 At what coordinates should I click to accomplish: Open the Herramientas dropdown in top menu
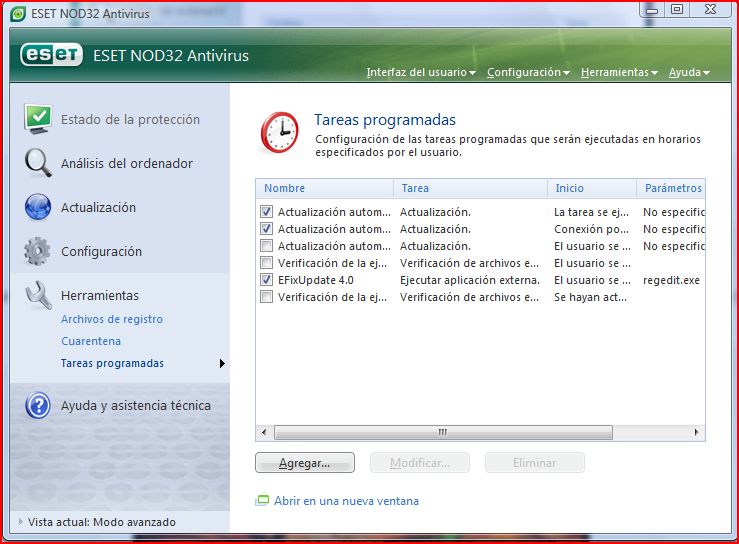[x=619, y=72]
